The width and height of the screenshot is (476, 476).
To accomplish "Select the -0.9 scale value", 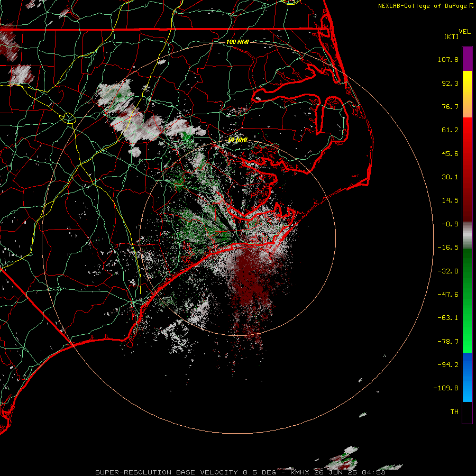I will (x=450, y=224).
